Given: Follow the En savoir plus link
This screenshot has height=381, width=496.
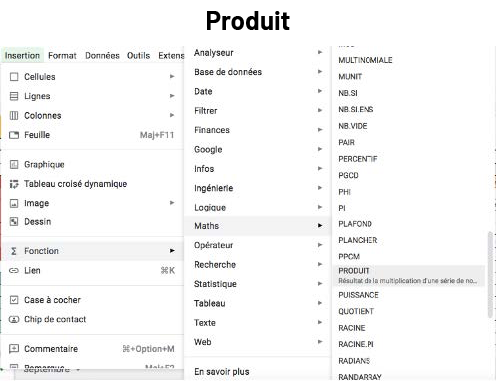Looking at the screenshot, I should (222, 371).
